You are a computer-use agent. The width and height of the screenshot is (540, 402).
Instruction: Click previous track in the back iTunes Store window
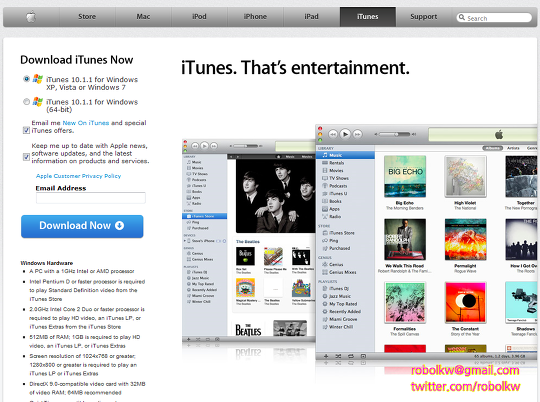pos(195,146)
